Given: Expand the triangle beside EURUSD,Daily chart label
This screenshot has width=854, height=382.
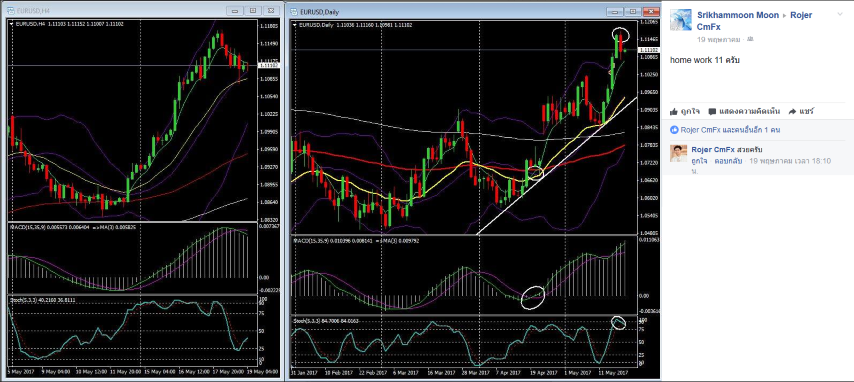Looking at the screenshot, I should pyautogui.click(x=296, y=25).
